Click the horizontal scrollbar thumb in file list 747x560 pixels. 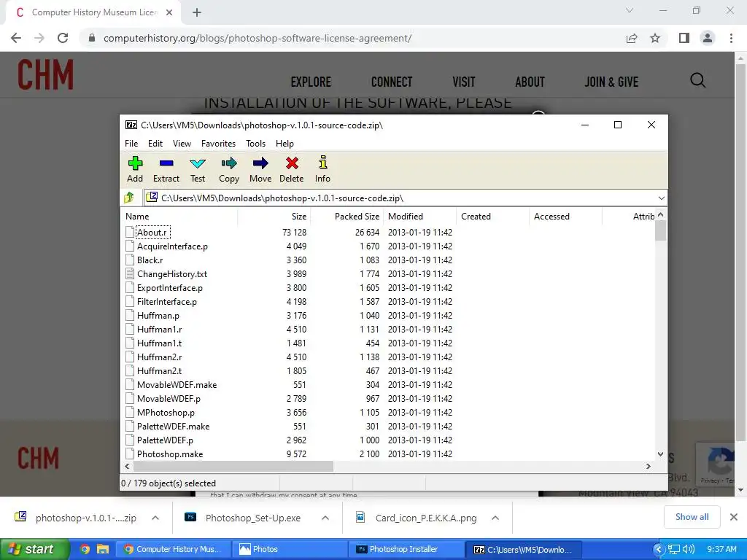(233, 466)
